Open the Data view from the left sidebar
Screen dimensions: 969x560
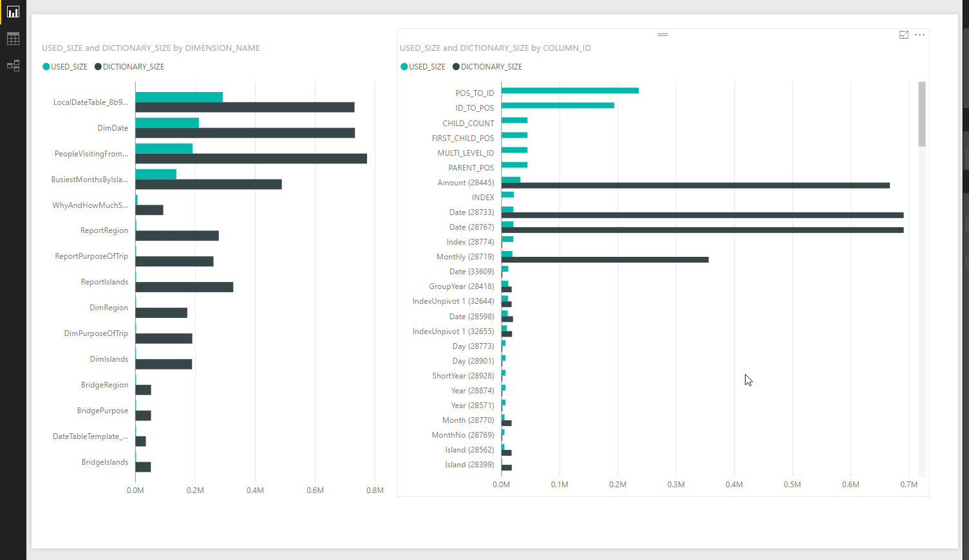click(13, 39)
